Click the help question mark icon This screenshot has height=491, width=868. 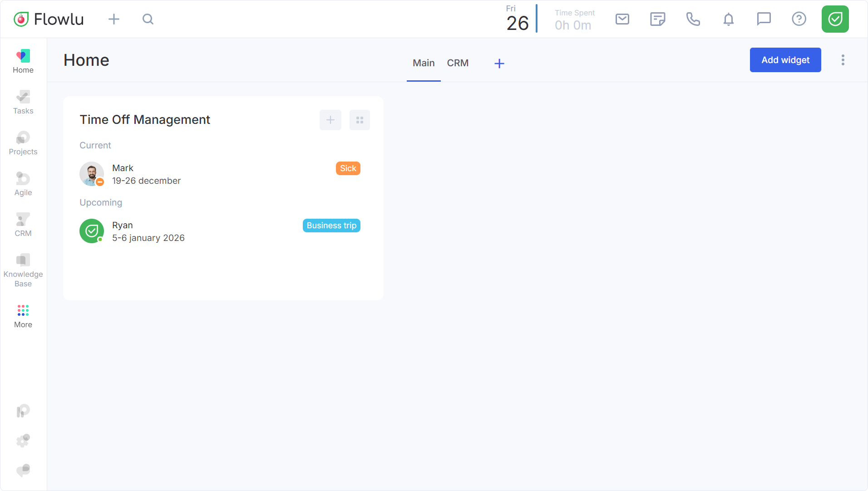799,19
